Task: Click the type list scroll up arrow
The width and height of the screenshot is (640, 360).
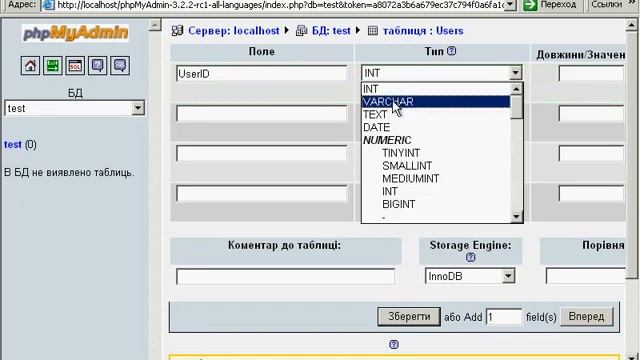Action: coord(516,89)
